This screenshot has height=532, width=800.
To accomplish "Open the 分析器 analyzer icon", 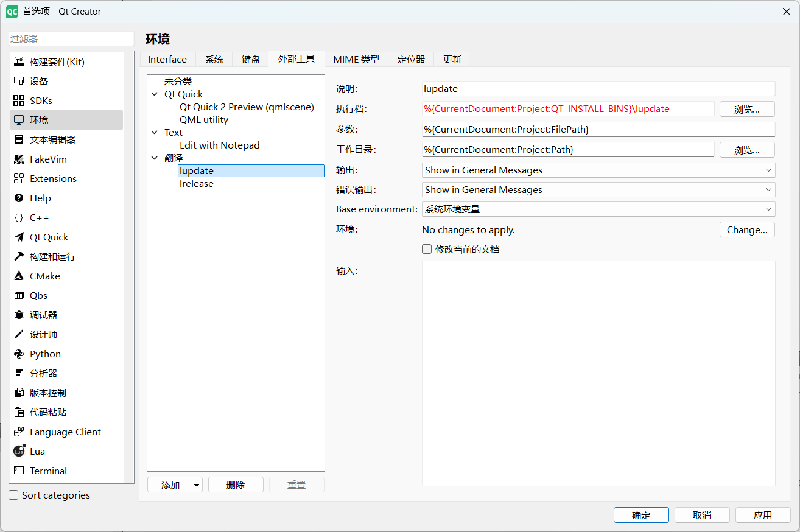I will pyautogui.click(x=19, y=373).
